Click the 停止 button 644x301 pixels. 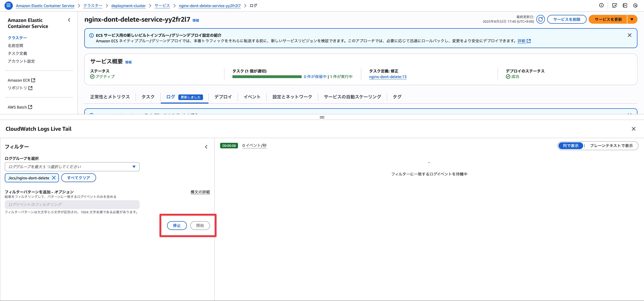click(x=177, y=226)
